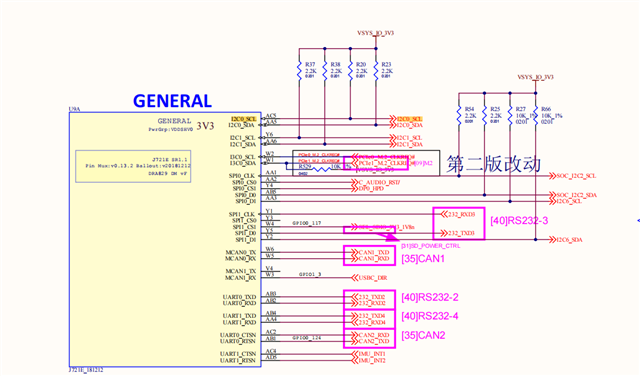Select the GPIO0_124 wire label

click(307, 338)
